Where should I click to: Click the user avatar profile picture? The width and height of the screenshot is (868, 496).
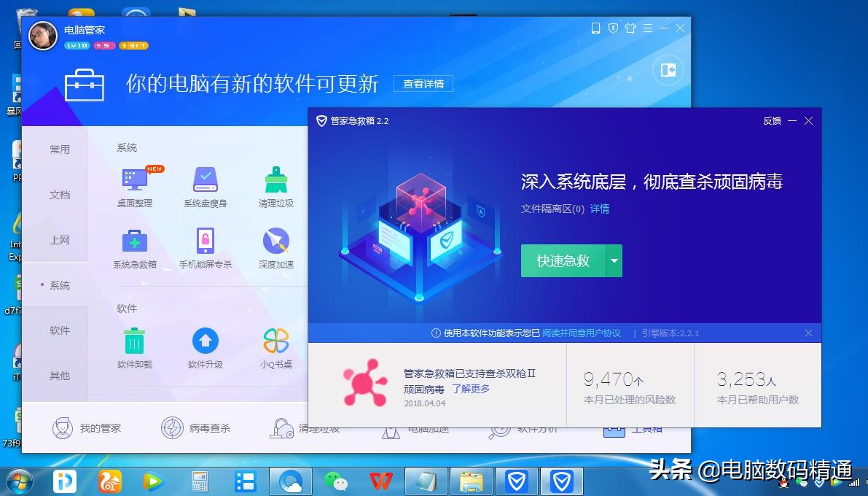point(43,35)
